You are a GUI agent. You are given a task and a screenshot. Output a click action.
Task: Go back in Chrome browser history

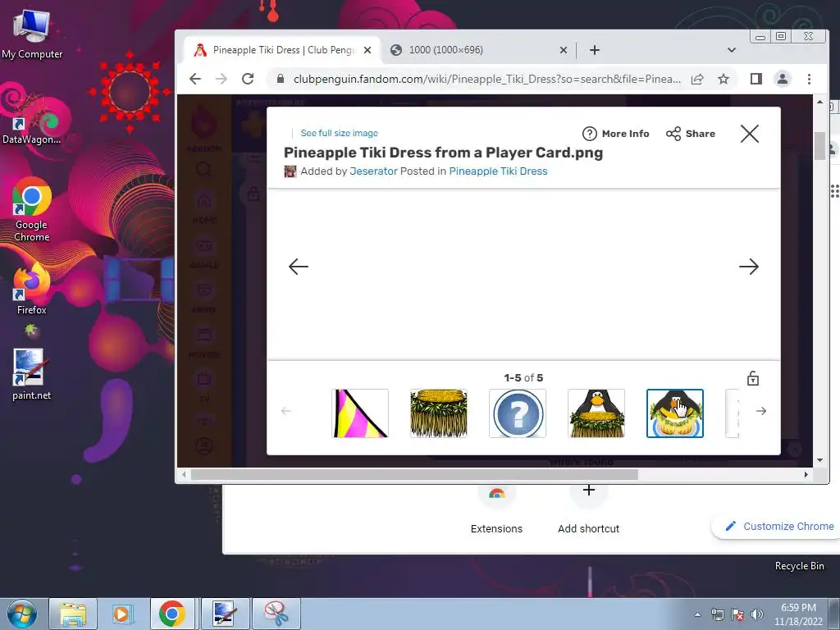(195, 80)
